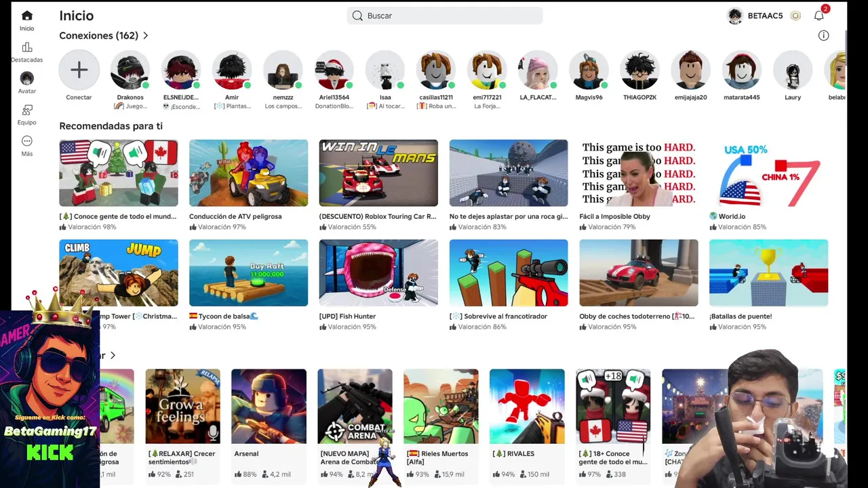The image size is (868, 488).
Task: Open the Robux icon next to username
Action: click(795, 16)
